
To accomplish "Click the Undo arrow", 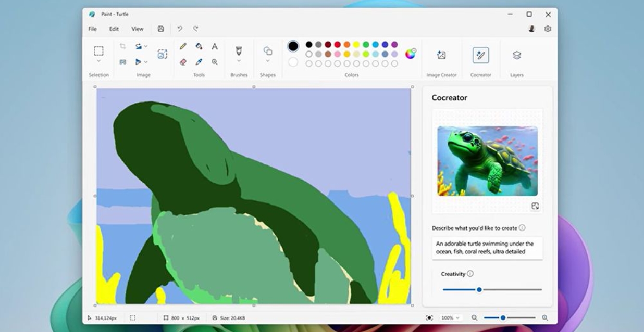I will coord(180,29).
